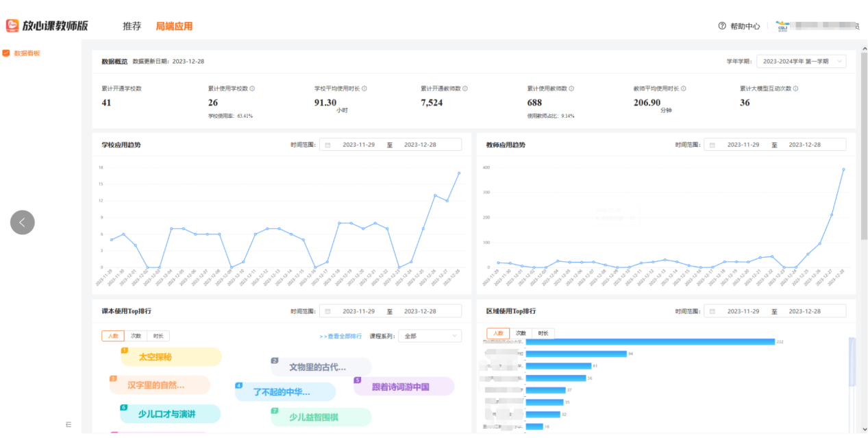Select 次数 toggle in 课本使用Top排行
Image resolution: width=868 pixels, height=438 pixels.
136,336
